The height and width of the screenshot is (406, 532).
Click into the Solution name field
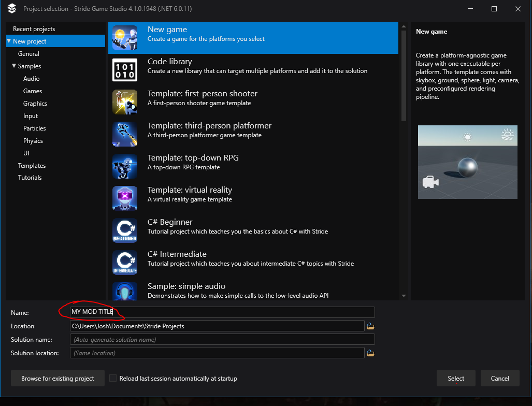222,340
